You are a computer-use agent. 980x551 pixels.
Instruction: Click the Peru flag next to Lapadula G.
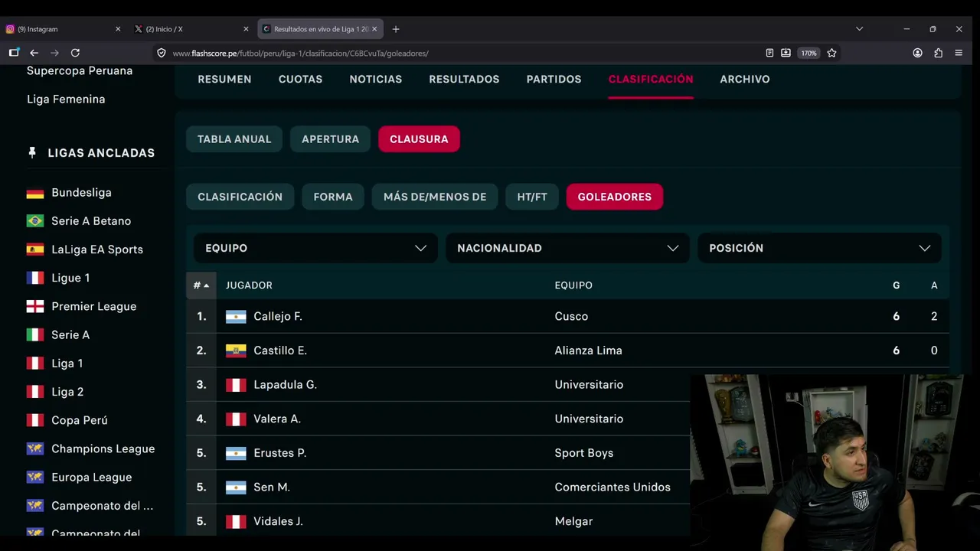pos(236,385)
